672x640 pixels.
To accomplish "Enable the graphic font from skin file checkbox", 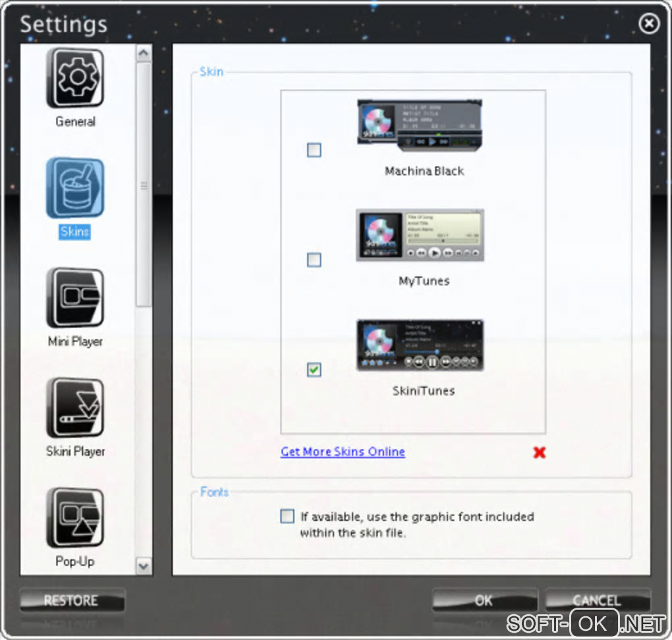I will [287, 516].
